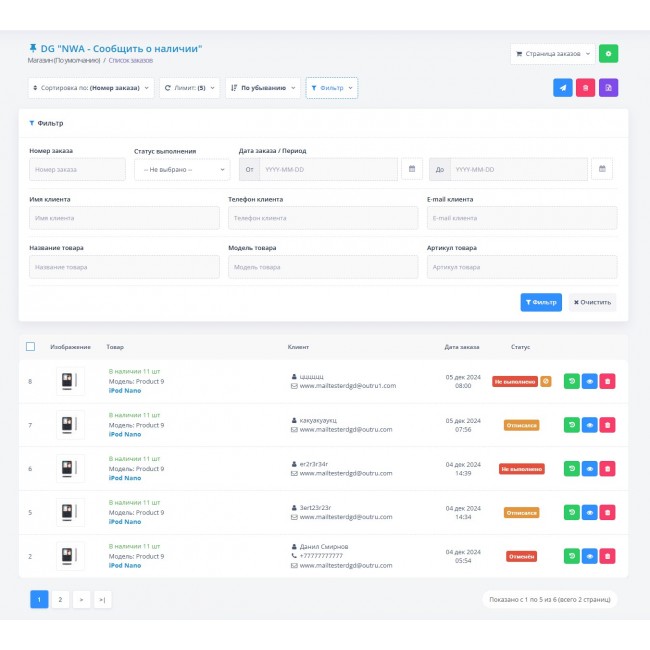Click the blue 'Фильтр' apply button
The image size is (650, 650).
pos(541,302)
